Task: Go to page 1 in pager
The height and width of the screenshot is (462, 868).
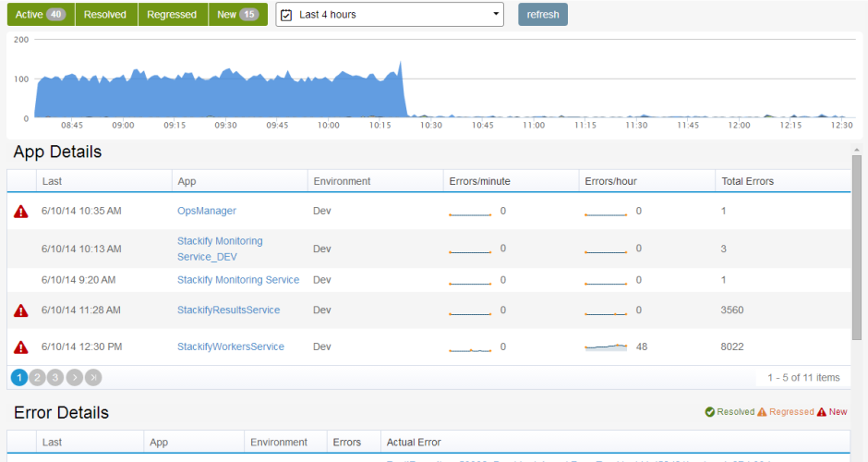Action: tap(19, 377)
